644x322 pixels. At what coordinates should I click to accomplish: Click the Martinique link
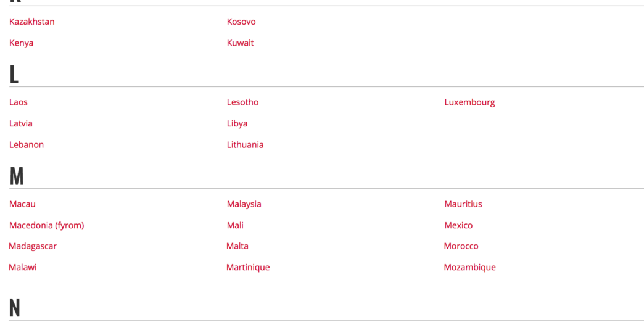(x=248, y=267)
